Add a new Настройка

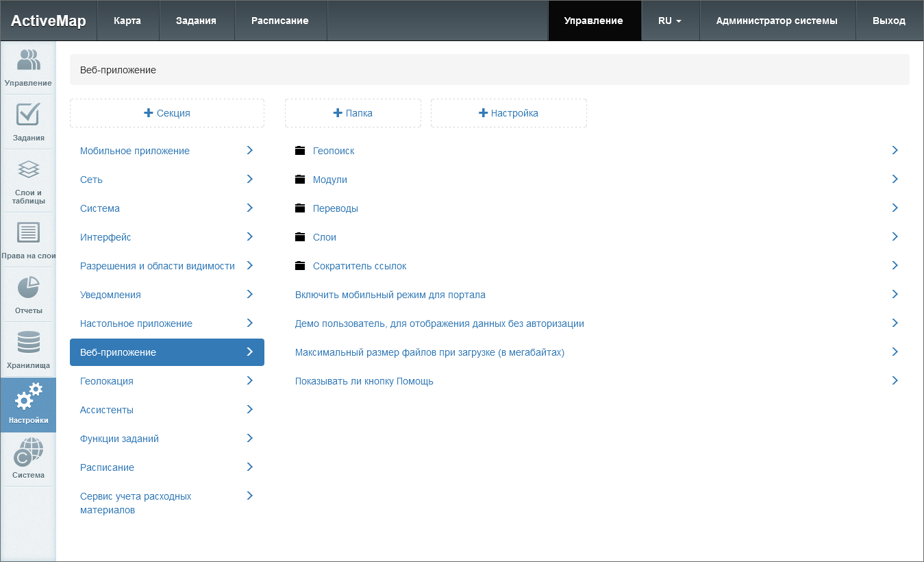pyautogui.click(x=508, y=113)
